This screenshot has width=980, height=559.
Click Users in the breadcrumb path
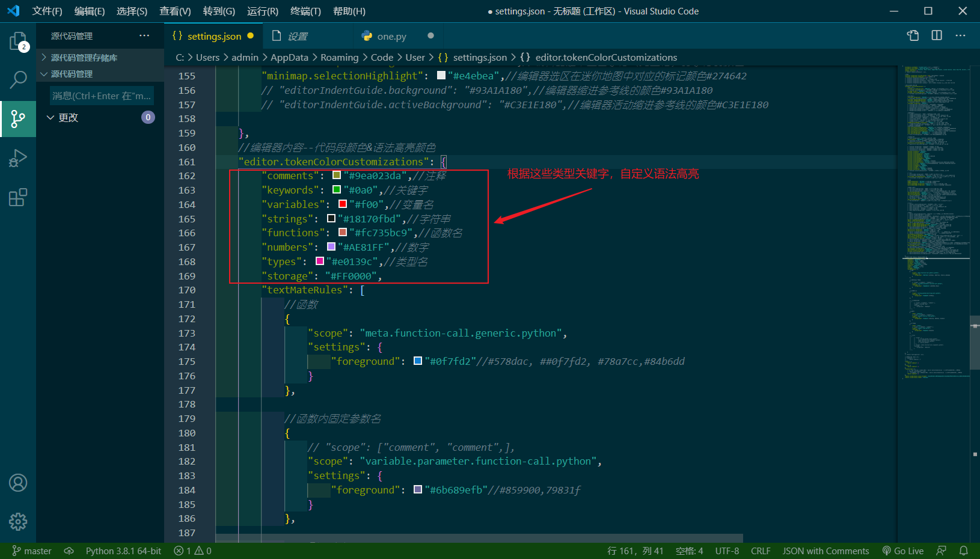click(207, 57)
